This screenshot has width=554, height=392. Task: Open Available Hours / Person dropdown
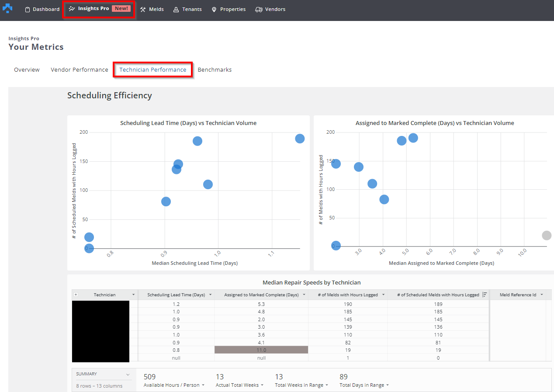tap(203, 385)
